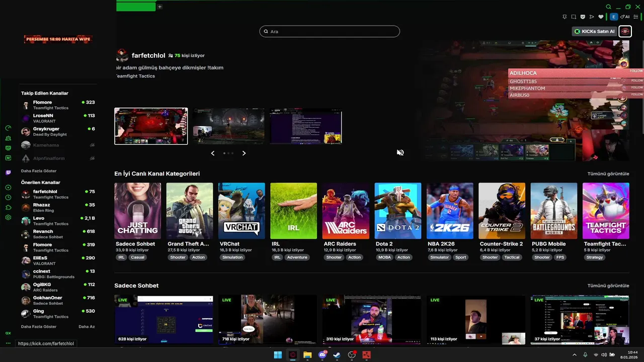Open GX Cleaner icon in sidebar

[x=8, y=138]
